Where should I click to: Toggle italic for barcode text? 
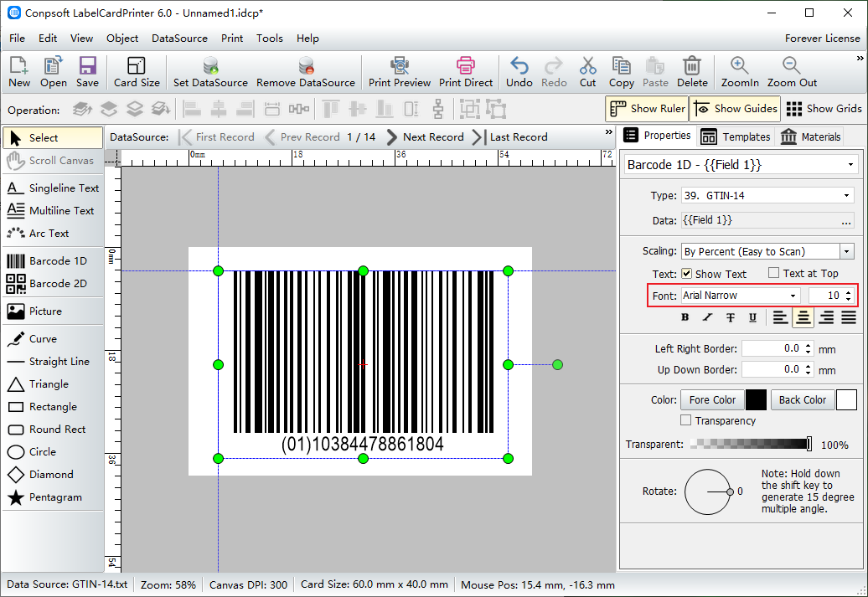[707, 317]
